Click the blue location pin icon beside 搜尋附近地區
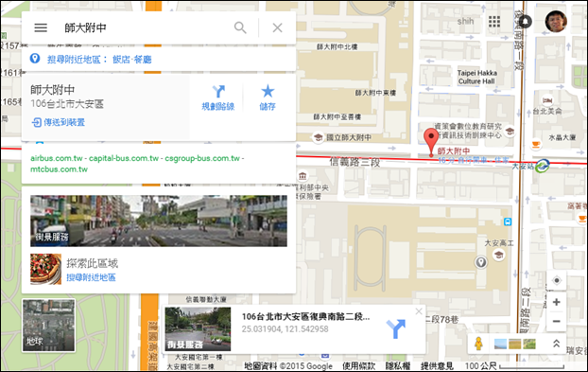This screenshot has width=588, height=372. (x=35, y=59)
